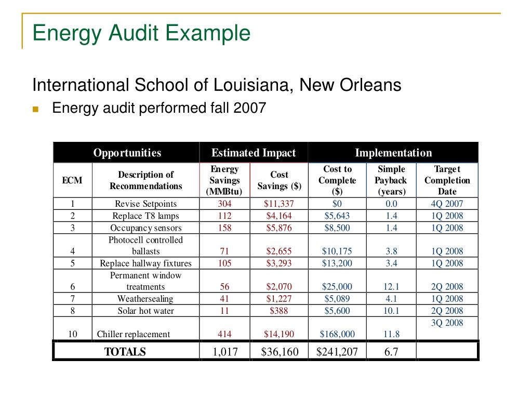
Task: Select energy savings value 158
Action: 224,228
